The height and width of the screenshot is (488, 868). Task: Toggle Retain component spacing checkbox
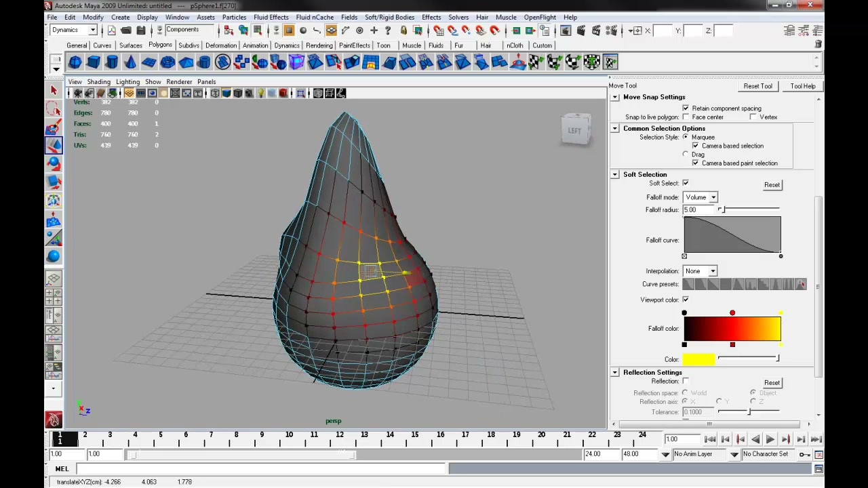coord(686,108)
